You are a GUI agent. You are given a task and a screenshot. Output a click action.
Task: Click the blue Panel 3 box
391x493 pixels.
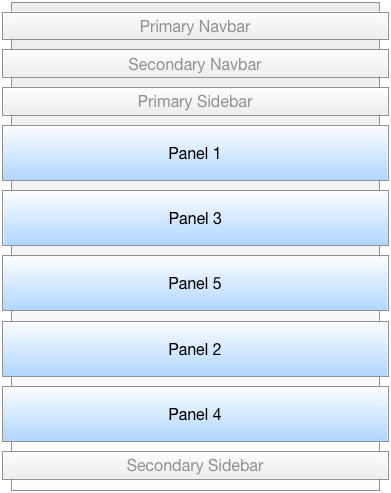tap(195, 218)
